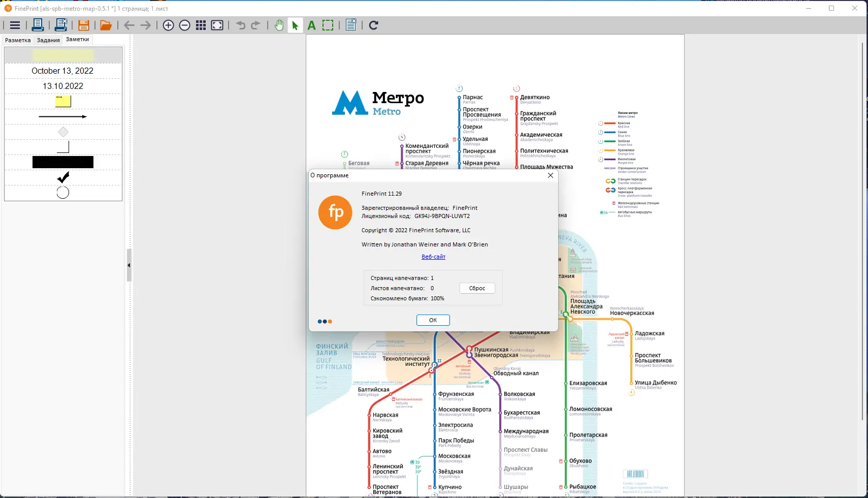
Task: Go to previous page with the left arrow
Action: click(x=130, y=25)
